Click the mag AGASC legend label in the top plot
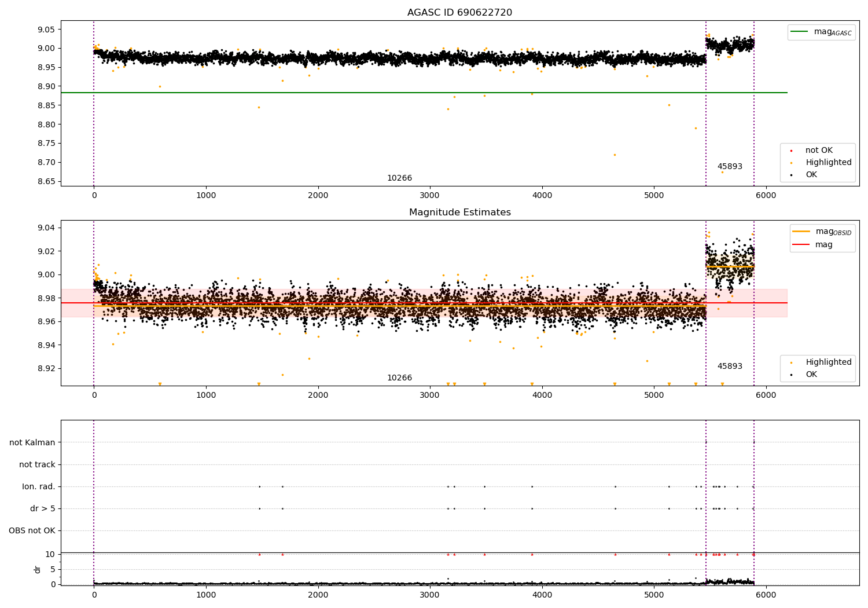Viewport: 868px width, 608px height. (833, 32)
